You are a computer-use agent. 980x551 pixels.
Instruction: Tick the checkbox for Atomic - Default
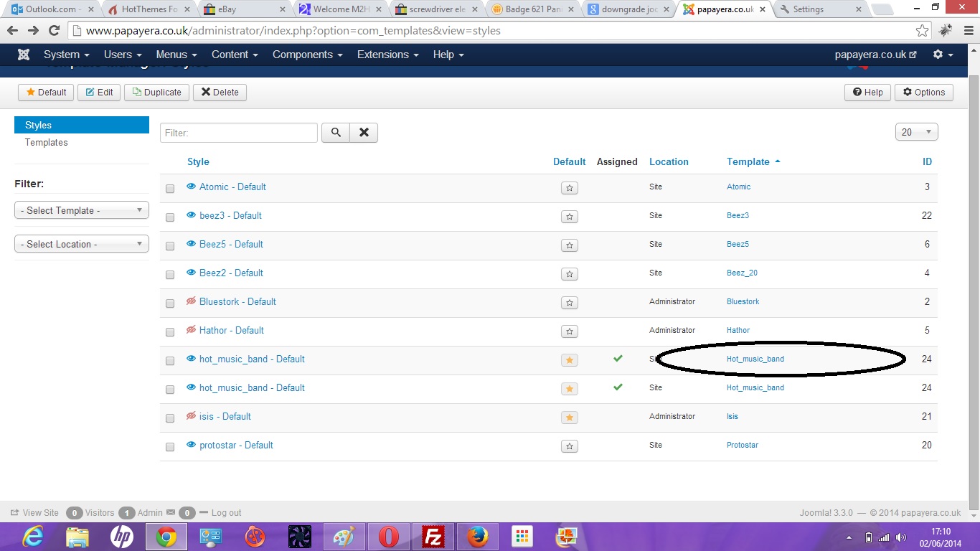click(x=170, y=189)
